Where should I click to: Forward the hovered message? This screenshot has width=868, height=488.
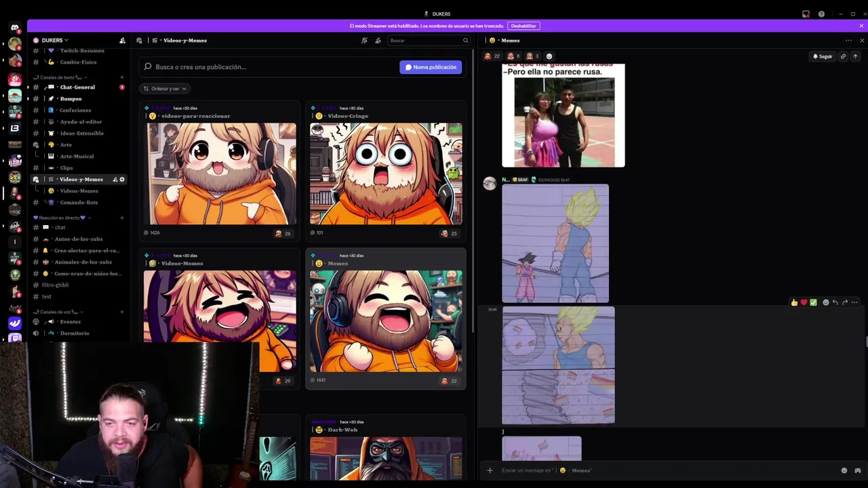coord(844,302)
